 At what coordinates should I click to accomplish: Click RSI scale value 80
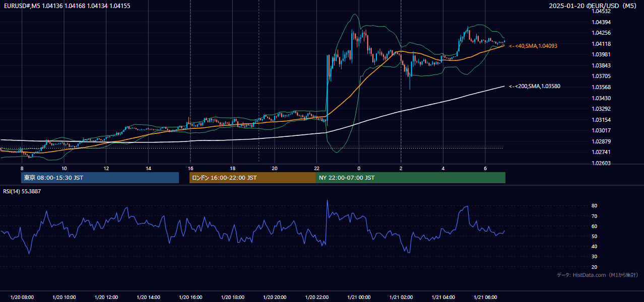[595, 206]
